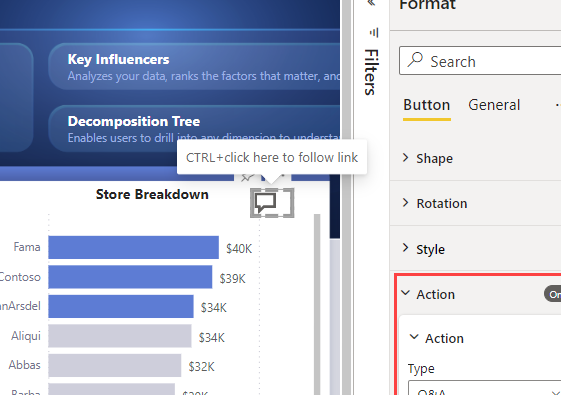Switch to the General tab

(494, 105)
